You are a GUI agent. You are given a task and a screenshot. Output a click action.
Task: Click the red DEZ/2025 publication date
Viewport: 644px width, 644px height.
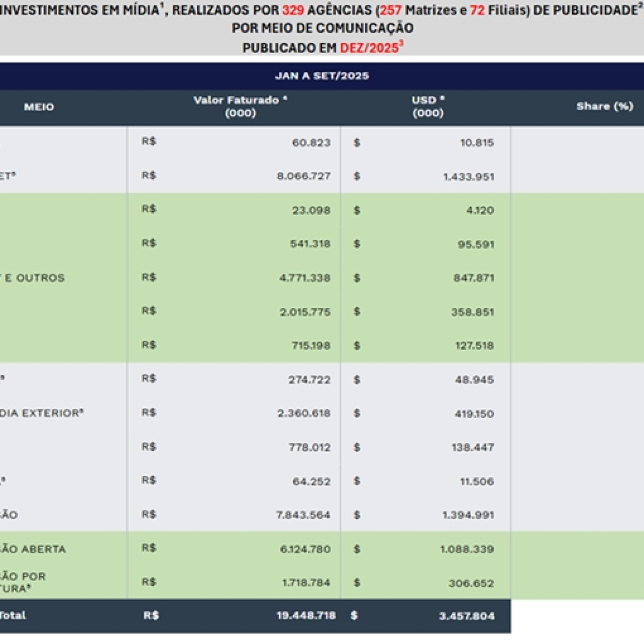pos(369,48)
